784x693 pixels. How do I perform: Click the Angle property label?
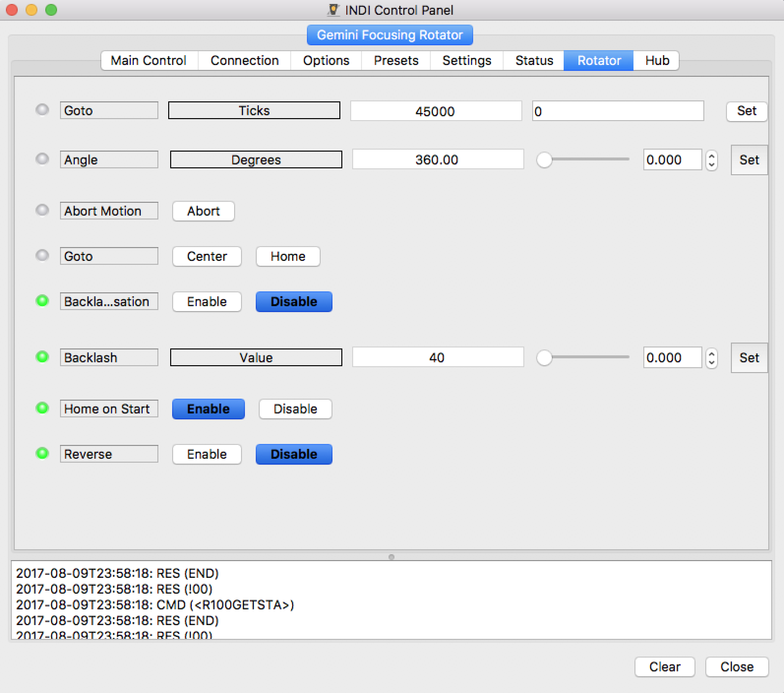(x=109, y=159)
